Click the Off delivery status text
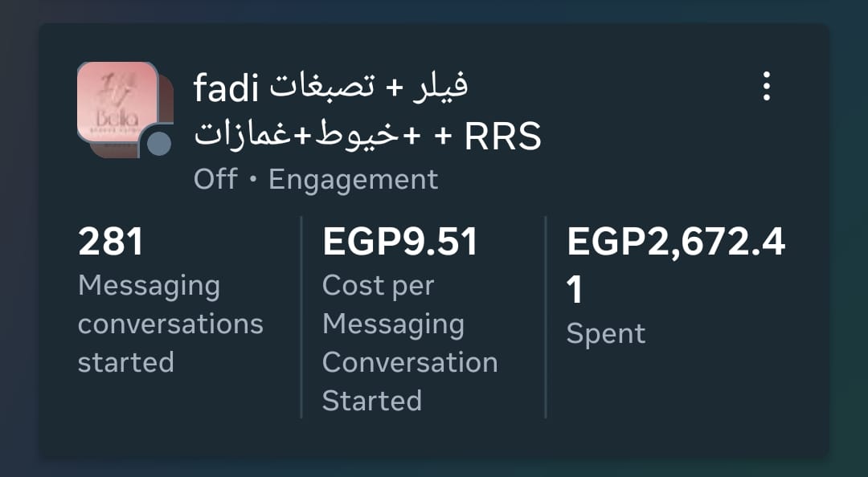868x477 pixels. point(215,179)
